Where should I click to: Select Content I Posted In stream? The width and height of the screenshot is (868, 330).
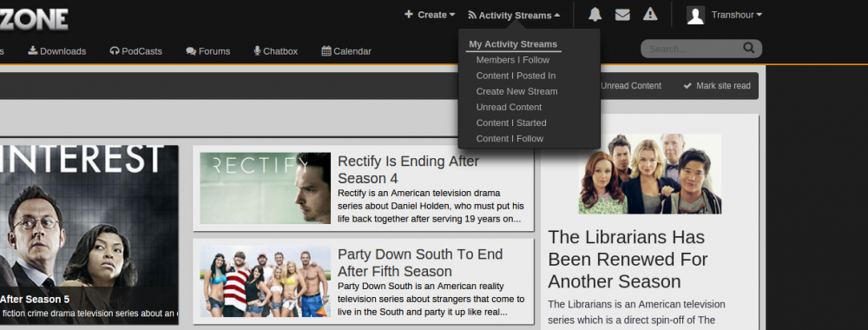pyautogui.click(x=516, y=76)
